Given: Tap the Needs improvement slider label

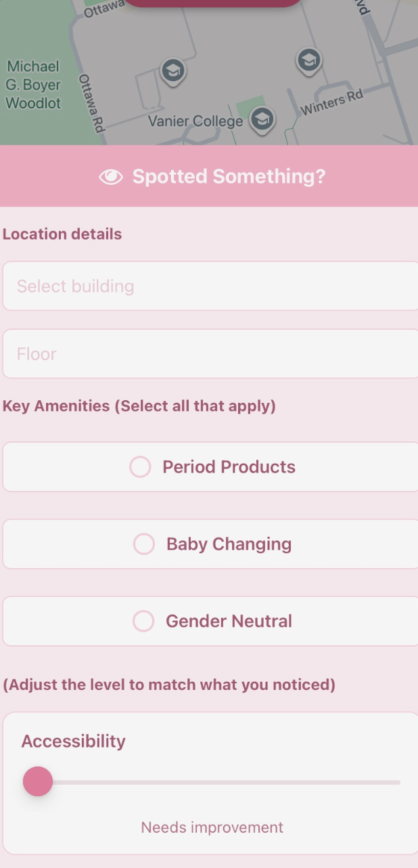Looking at the screenshot, I should (x=212, y=827).
